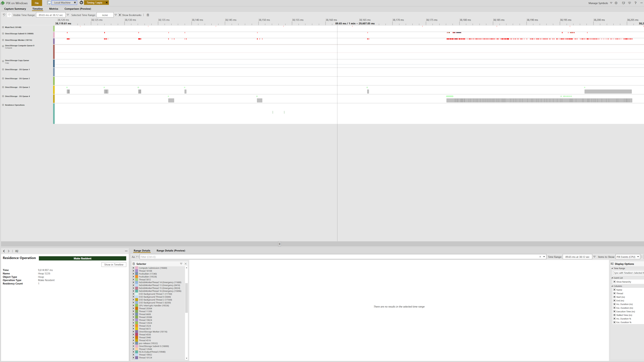Uncheck the Stalled Time (ns) column checkbox

coord(614,315)
